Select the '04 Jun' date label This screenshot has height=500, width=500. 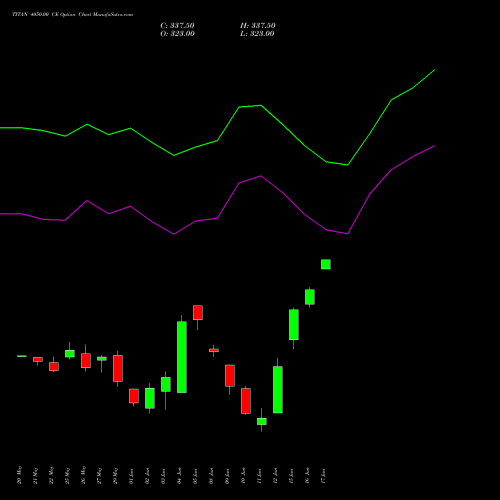coord(179,476)
